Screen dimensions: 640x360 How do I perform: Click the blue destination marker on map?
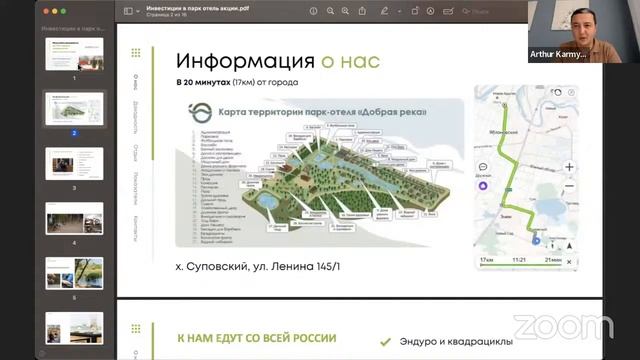coord(536,241)
